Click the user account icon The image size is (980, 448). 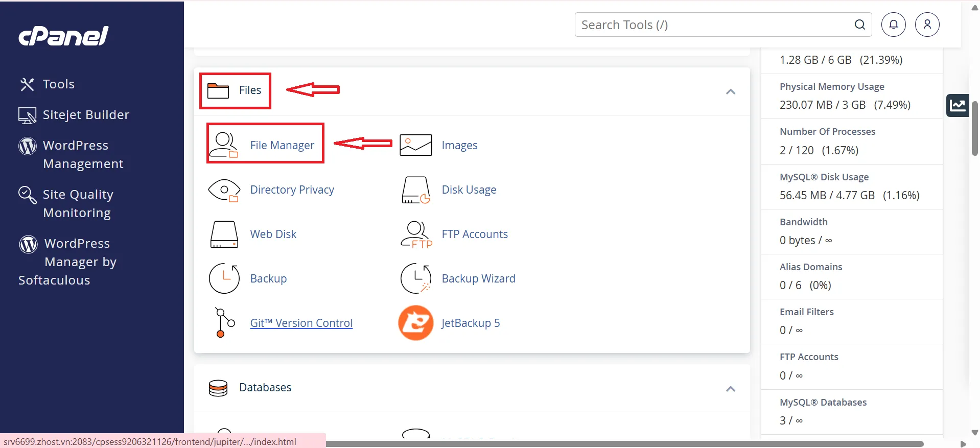927,25
